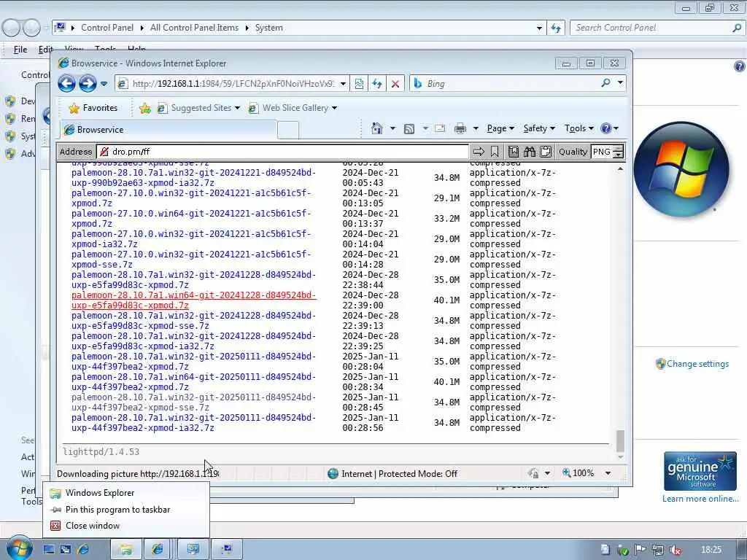
Task: Open the Favorites star button
Action: tap(93, 108)
